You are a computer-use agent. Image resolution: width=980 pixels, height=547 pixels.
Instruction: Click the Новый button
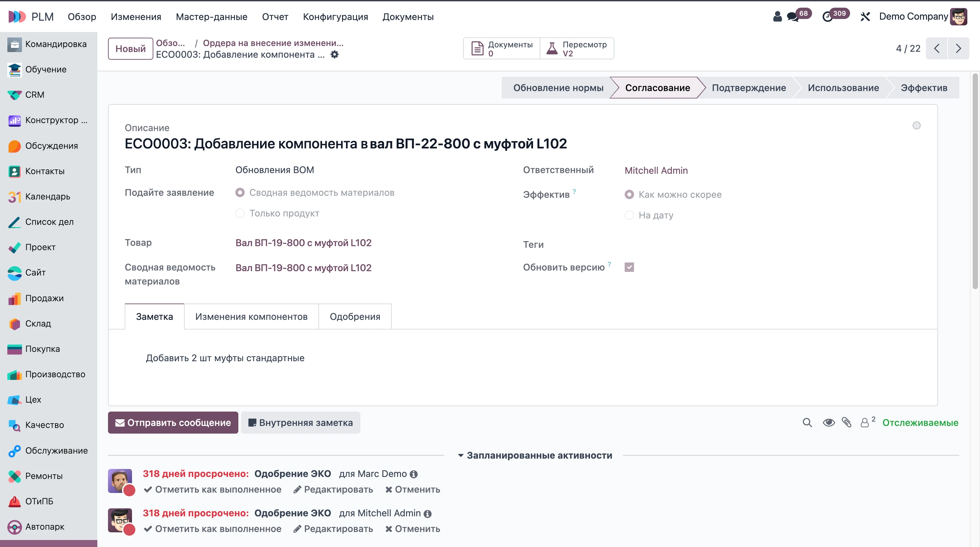pos(130,49)
